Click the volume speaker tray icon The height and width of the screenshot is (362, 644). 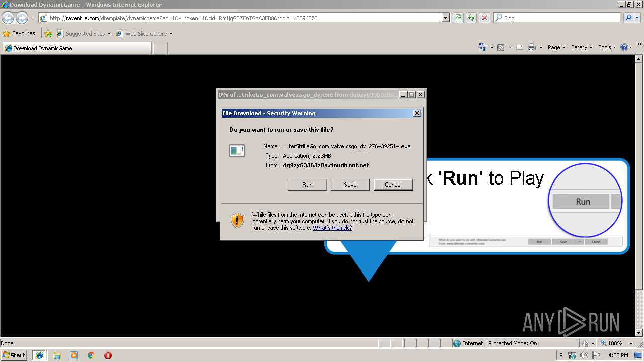click(584, 355)
